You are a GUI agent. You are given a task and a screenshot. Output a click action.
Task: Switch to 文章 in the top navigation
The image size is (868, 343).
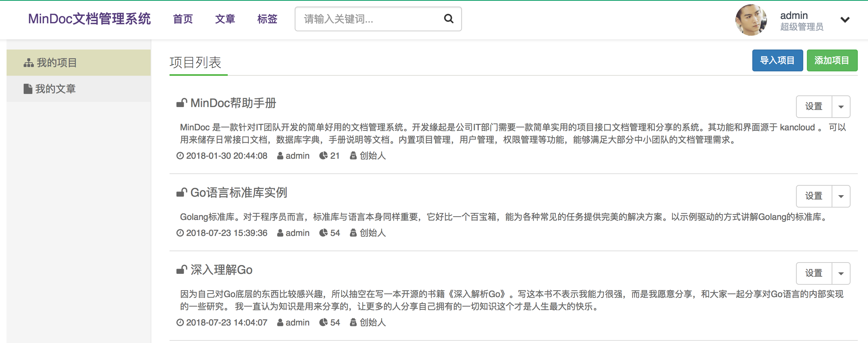click(x=226, y=19)
